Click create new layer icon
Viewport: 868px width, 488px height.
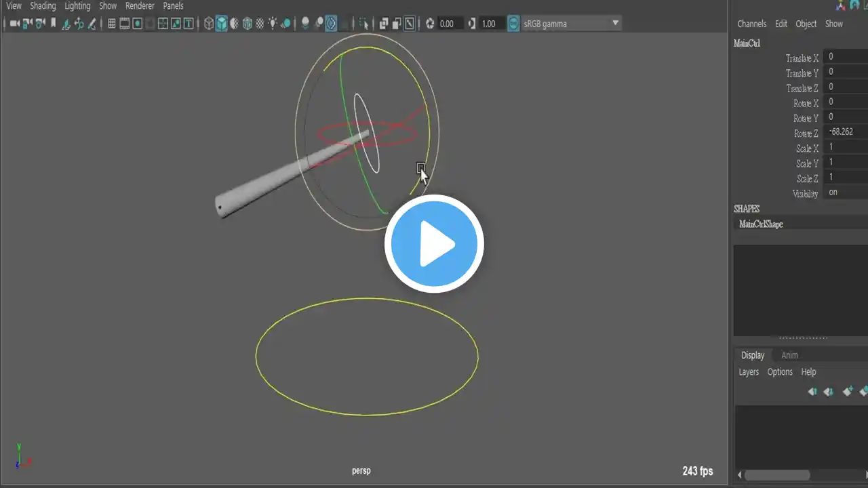click(847, 391)
